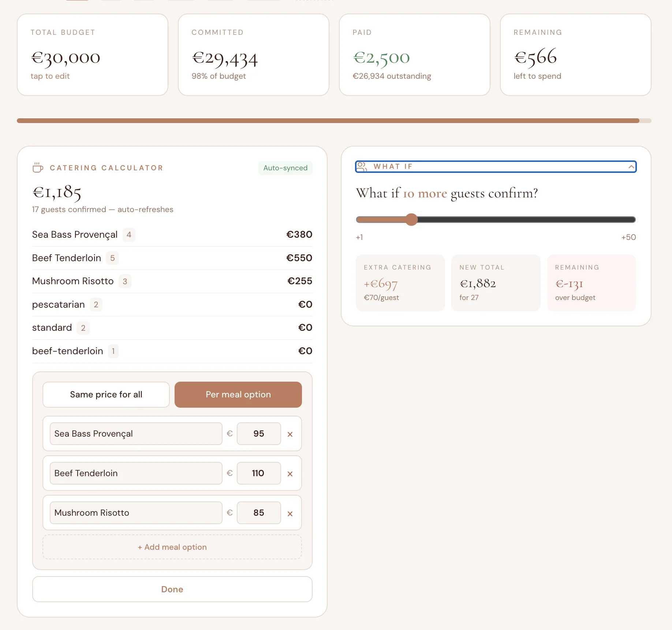Click the Remaining €-131 over budget tile
This screenshot has height=630, width=672.
592,283
